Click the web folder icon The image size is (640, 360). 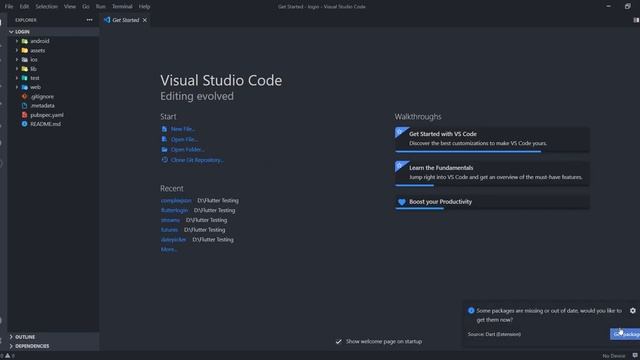24,87
